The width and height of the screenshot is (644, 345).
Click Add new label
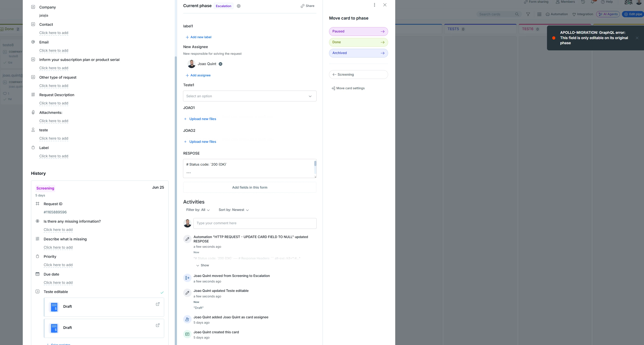(198, 37)
